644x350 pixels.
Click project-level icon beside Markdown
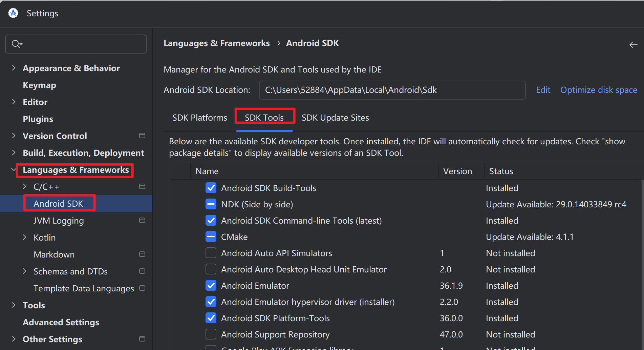[x=142, y=254]
